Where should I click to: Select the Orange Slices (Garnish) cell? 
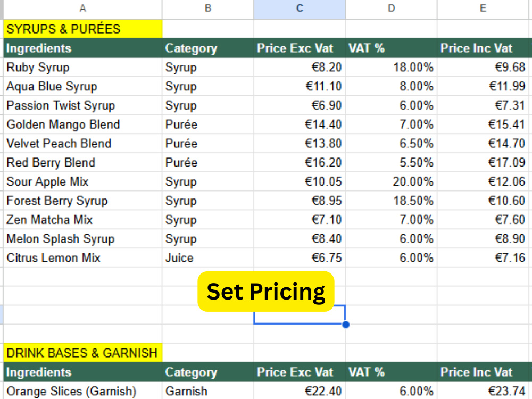pyautogui.click(x=82, y=391)
